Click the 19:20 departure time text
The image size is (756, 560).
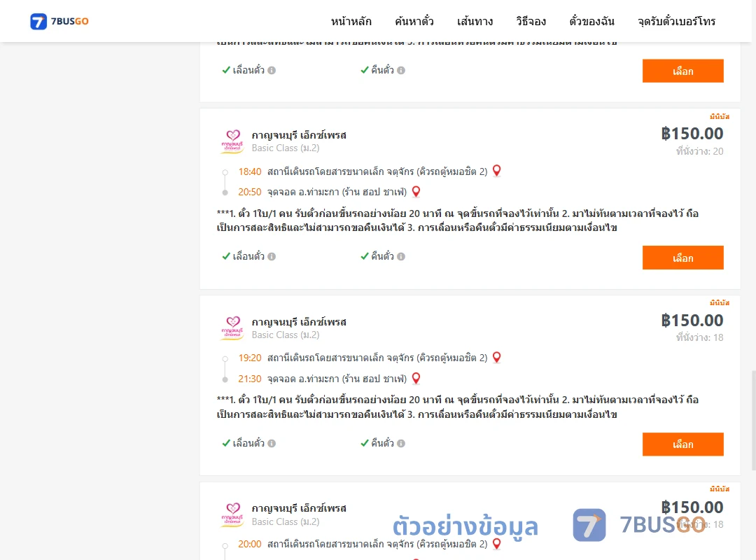click(250, 358)
